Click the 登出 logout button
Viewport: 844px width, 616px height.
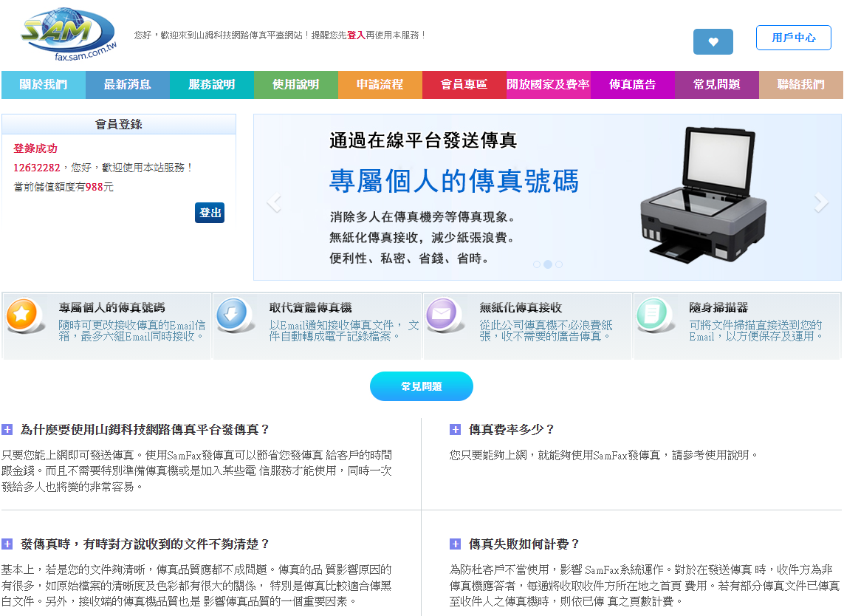pos(209,213)
